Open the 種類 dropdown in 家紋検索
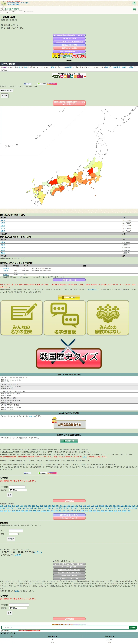 [14, 534]
